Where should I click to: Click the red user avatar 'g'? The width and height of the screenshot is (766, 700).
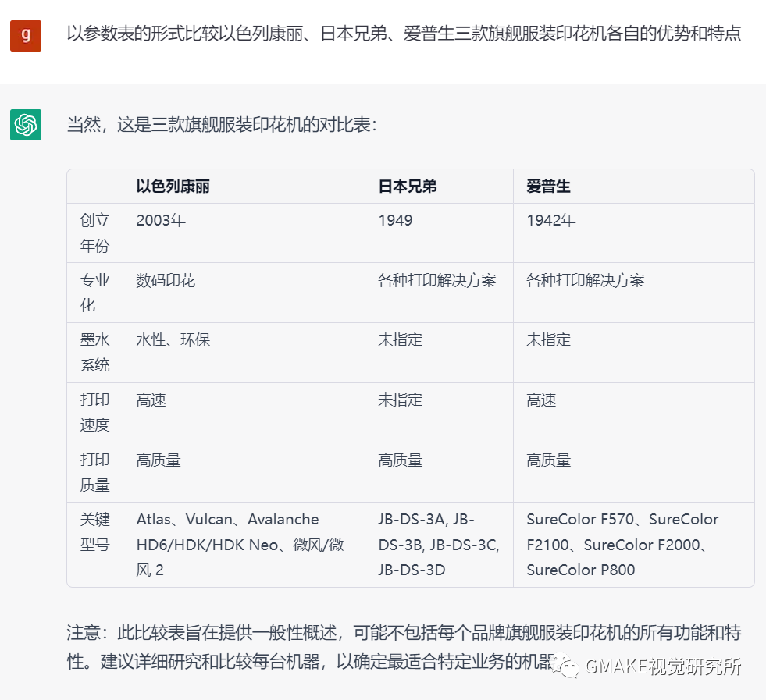tap(26, 36)
